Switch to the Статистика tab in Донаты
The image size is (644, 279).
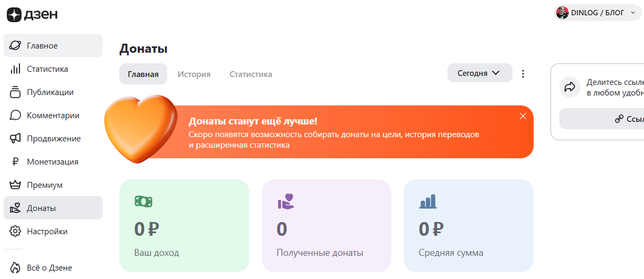coord(251,74)
